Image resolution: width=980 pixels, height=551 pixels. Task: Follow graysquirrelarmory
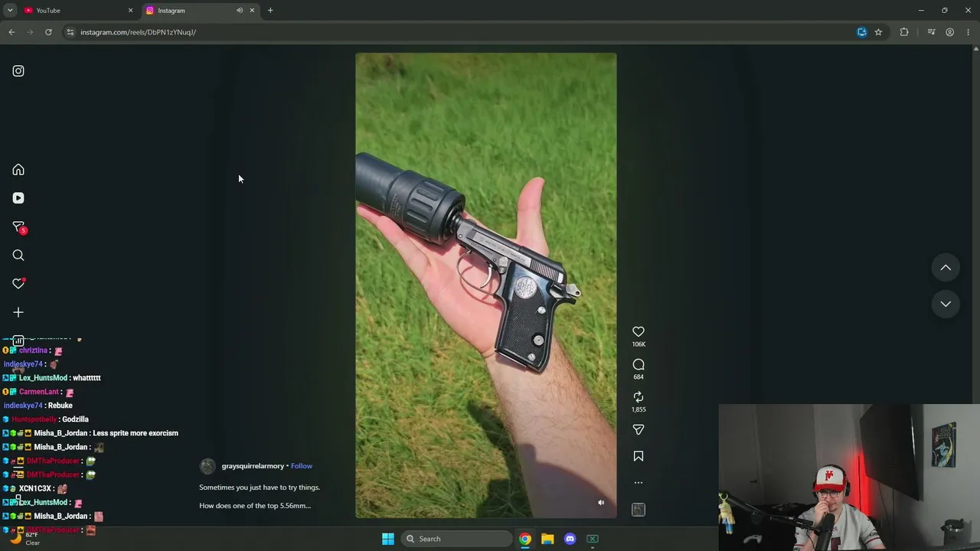click(302, 466)
